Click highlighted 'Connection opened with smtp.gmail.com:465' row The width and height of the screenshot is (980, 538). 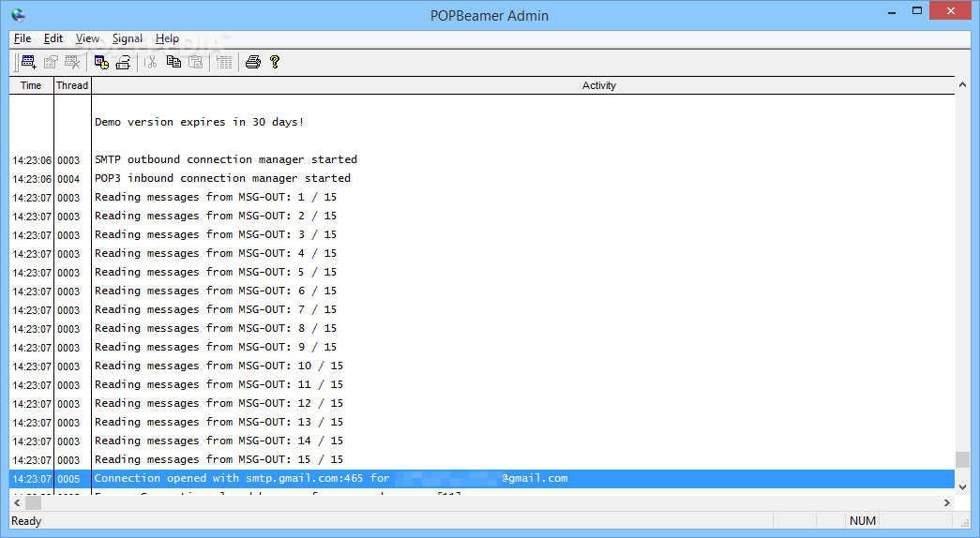(482, 479)
